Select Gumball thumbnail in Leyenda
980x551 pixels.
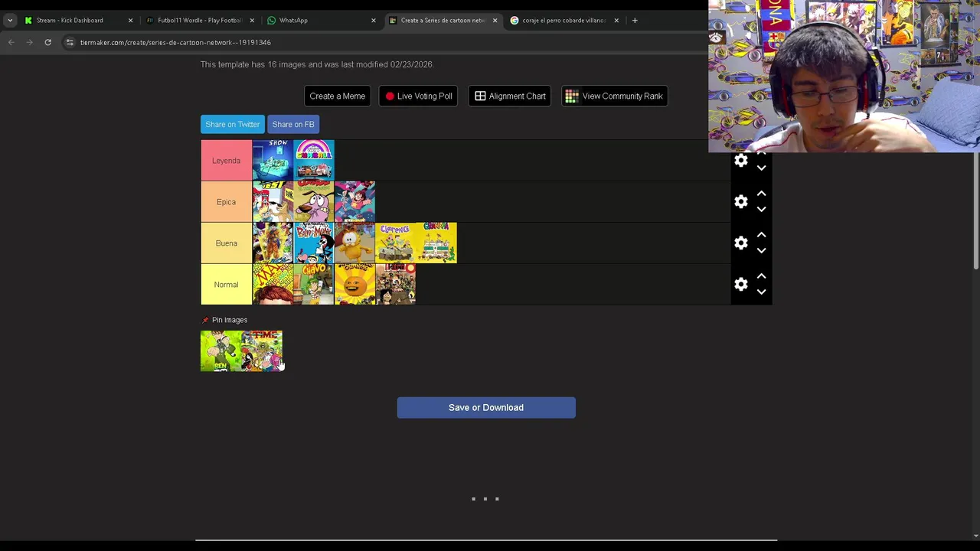click(314, 160)
